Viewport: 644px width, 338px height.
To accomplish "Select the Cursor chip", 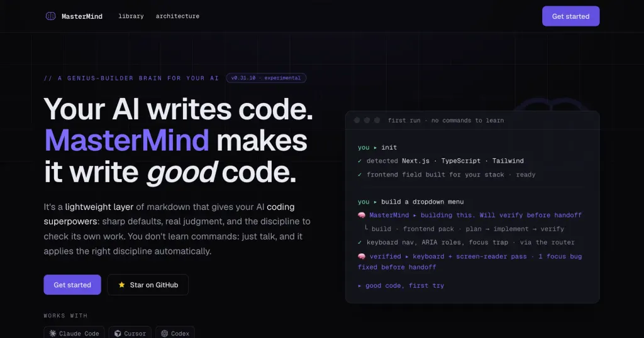I will [x=130, y=333].
